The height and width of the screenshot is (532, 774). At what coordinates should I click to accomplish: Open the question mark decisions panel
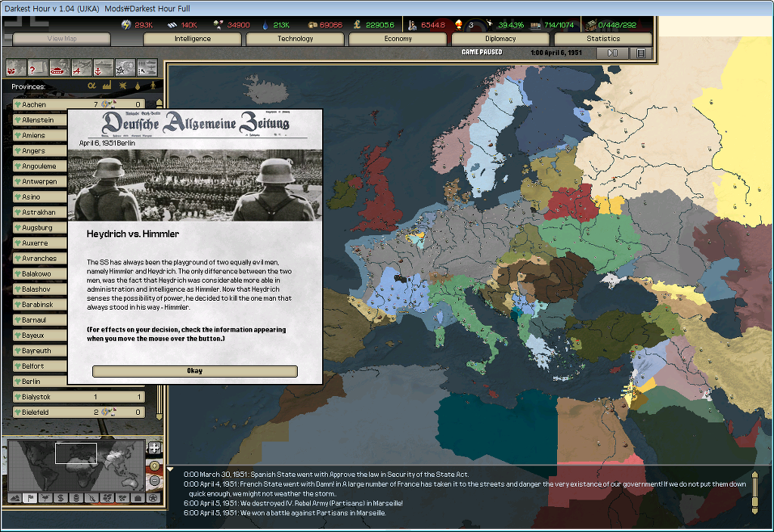[x=38, y=68]
